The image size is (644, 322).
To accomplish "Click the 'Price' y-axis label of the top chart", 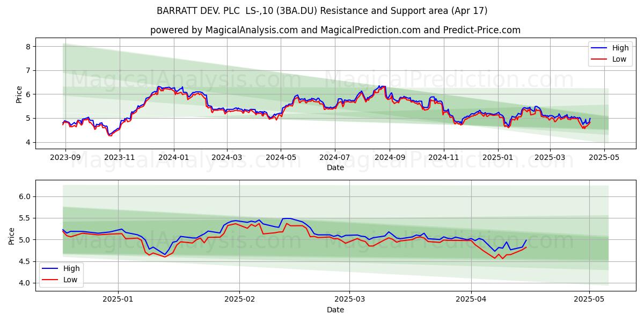I will 19,94.
